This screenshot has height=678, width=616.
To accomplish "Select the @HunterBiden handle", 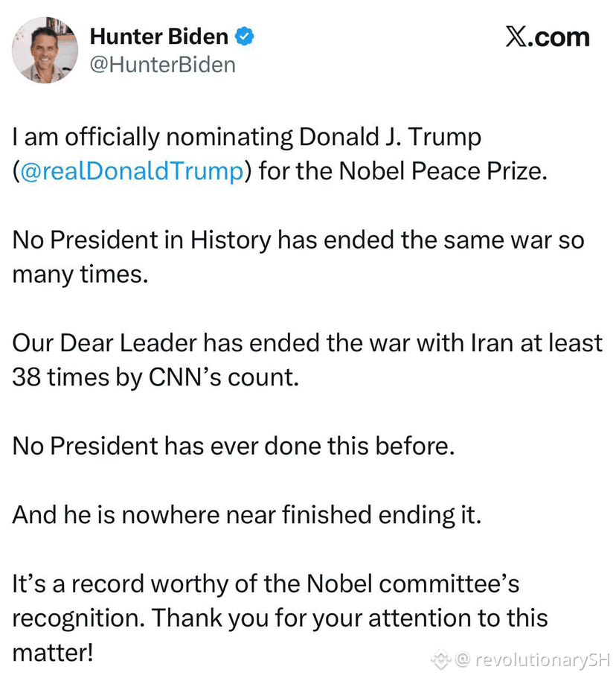I will [x=162, y=65].
